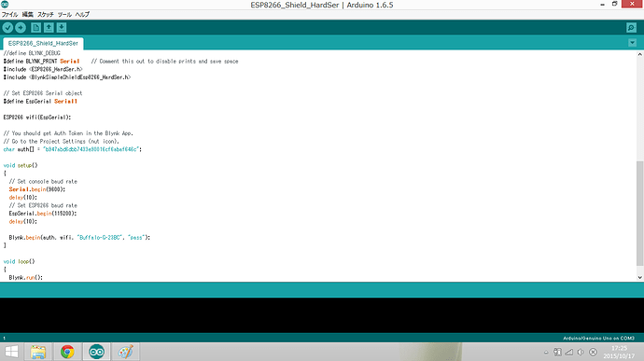
Task: Open the ツール menu
Action: pos(64,14)
